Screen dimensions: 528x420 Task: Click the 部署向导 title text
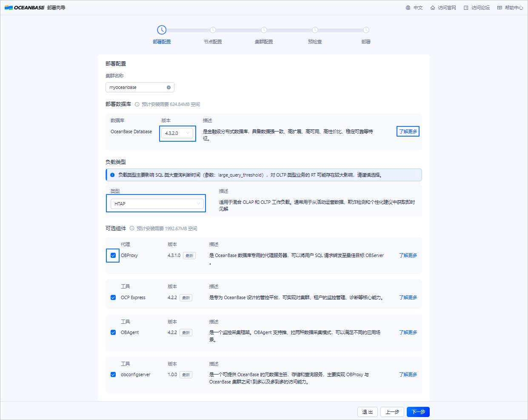pos(56,8)
